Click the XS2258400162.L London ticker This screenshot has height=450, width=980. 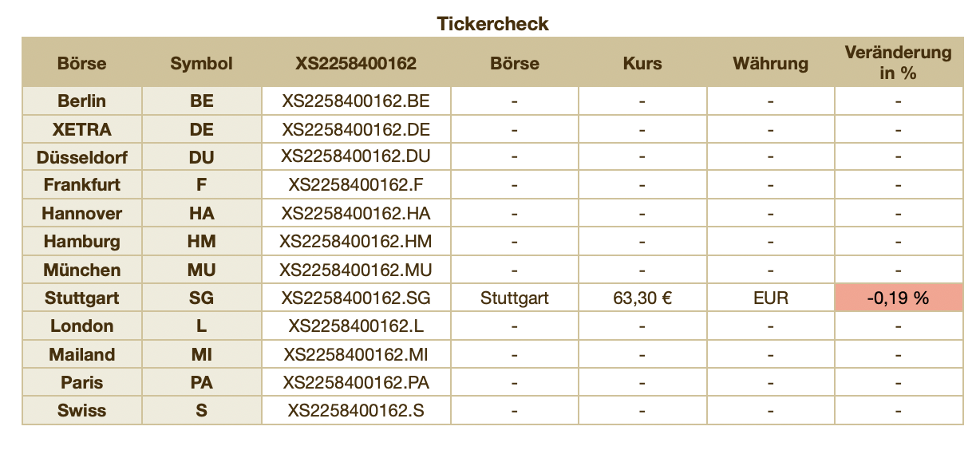coord(356,326)
